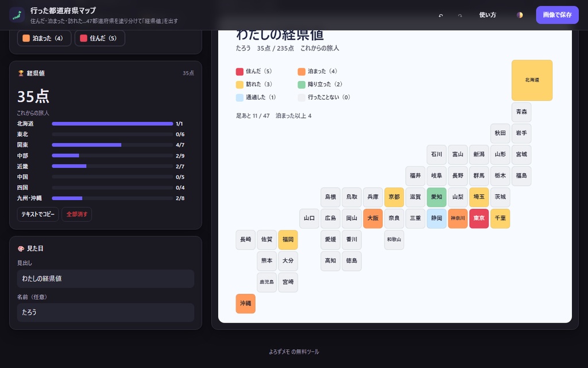
Task: Click the 見出し input field
Action: tap(106, 279)
